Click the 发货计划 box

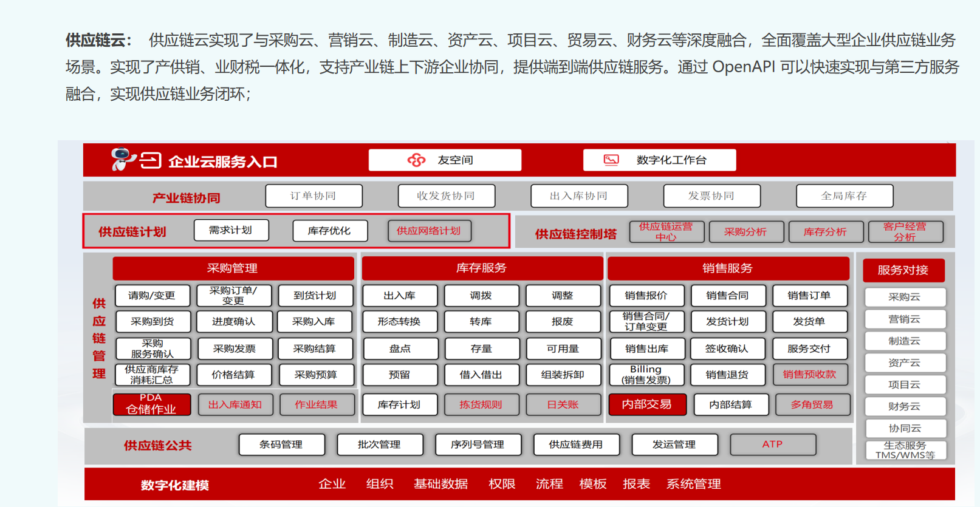coord(728,322)
